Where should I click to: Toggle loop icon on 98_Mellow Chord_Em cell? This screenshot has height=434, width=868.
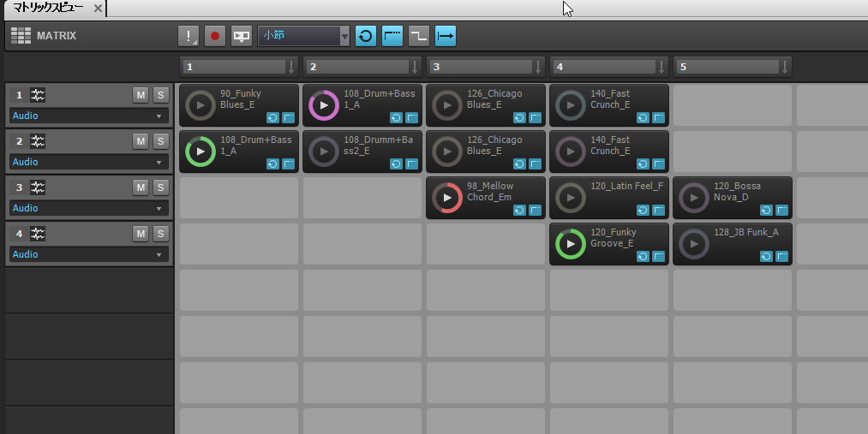coord(519,210)
